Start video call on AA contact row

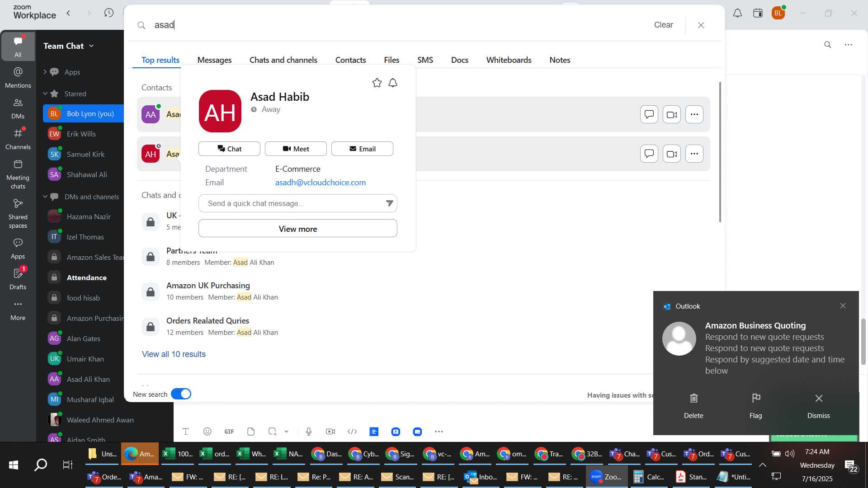point(672,114)
